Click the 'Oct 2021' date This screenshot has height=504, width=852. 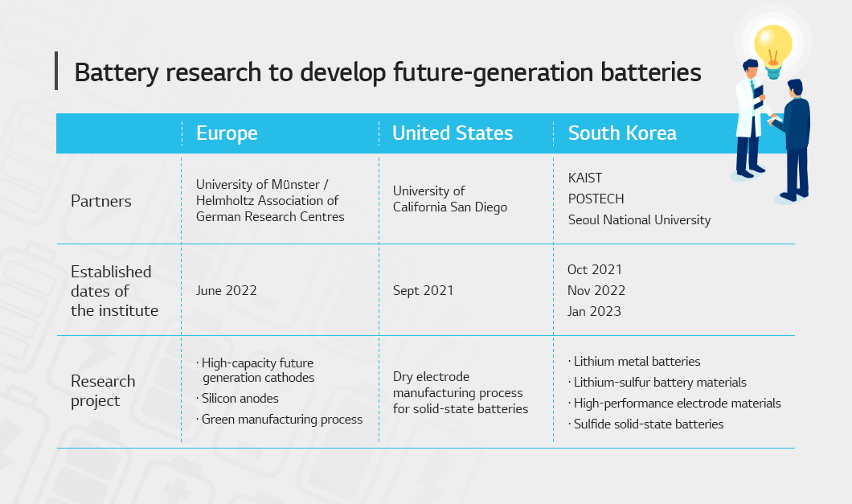point(595,269)
